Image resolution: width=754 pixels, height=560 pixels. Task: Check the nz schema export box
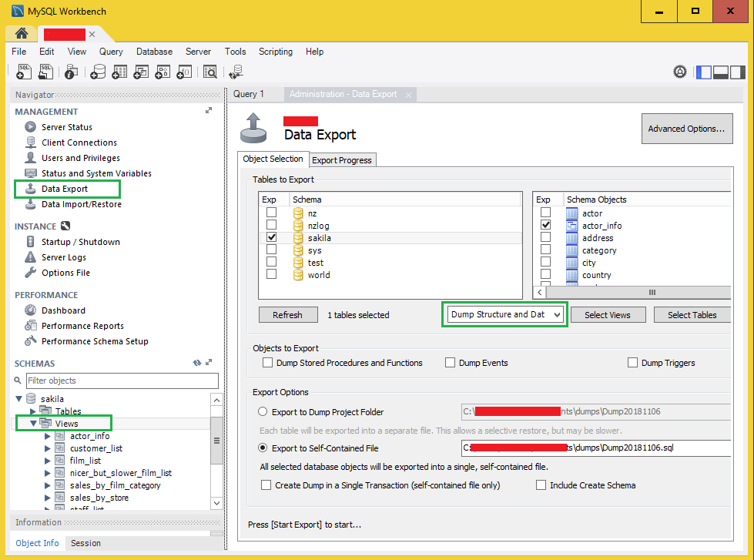click(271, 213)
